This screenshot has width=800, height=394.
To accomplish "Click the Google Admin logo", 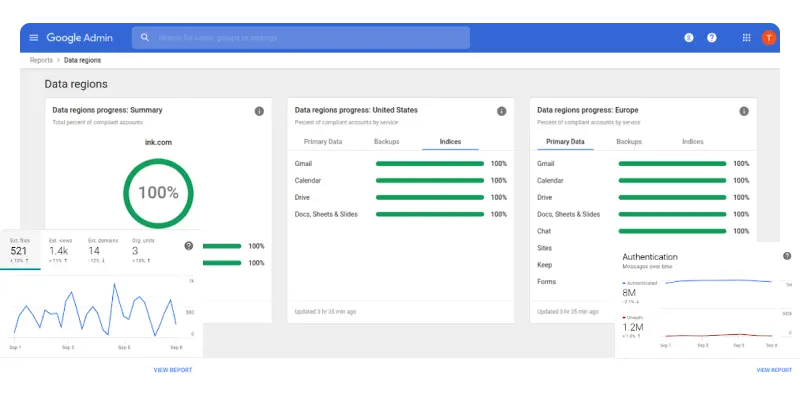I will click(80, 37).
